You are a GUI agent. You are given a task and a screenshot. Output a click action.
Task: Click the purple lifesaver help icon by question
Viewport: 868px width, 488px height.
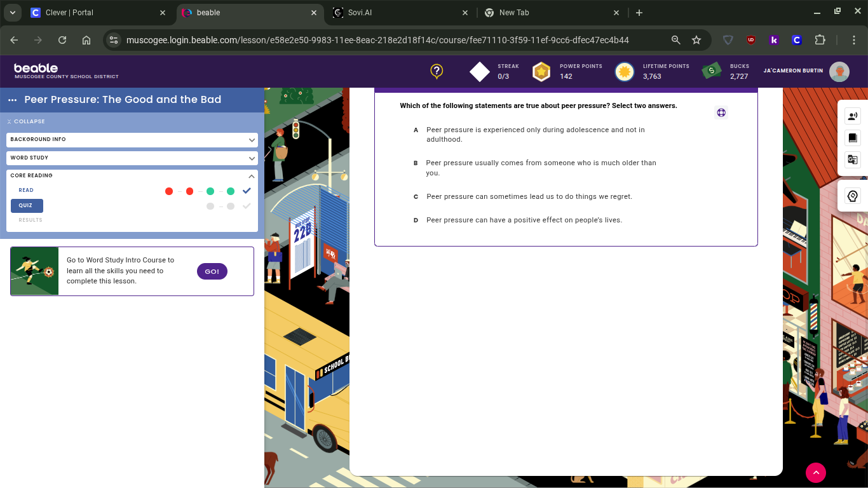pos(721,112)
